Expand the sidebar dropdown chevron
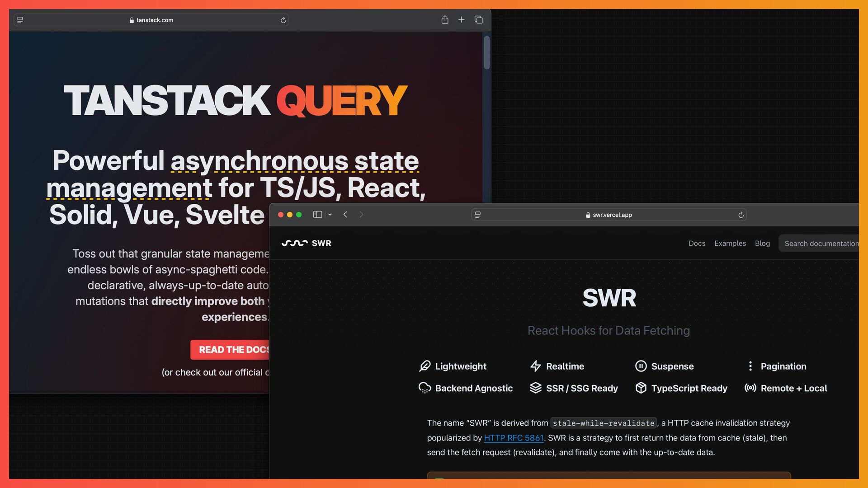The height and width of the screenshot is (488, 868). [x=330, y=215]
